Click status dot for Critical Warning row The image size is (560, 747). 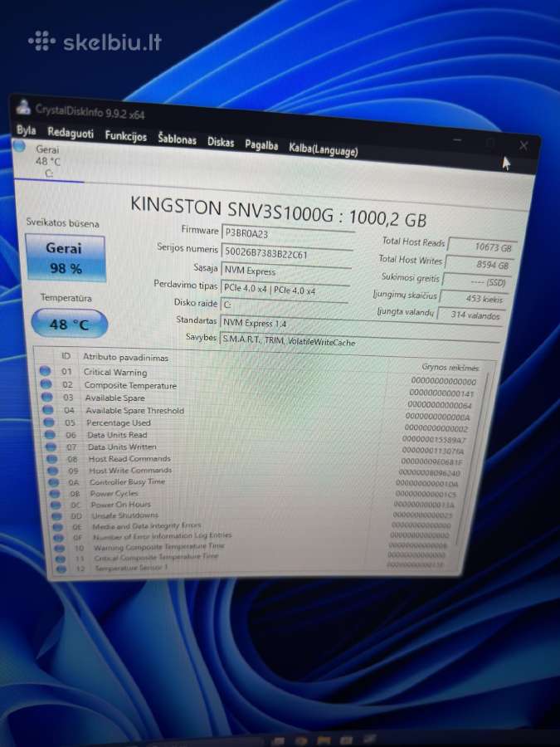[45, 370]
